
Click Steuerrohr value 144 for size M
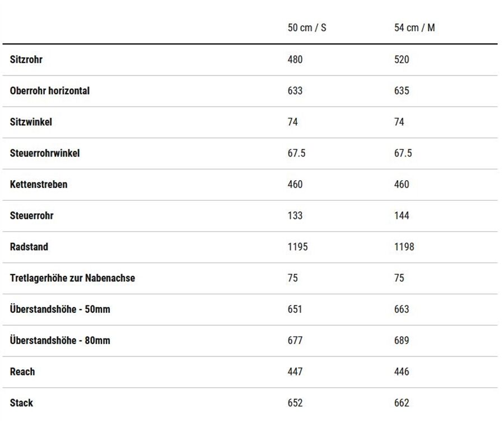(x=402, y=215)
